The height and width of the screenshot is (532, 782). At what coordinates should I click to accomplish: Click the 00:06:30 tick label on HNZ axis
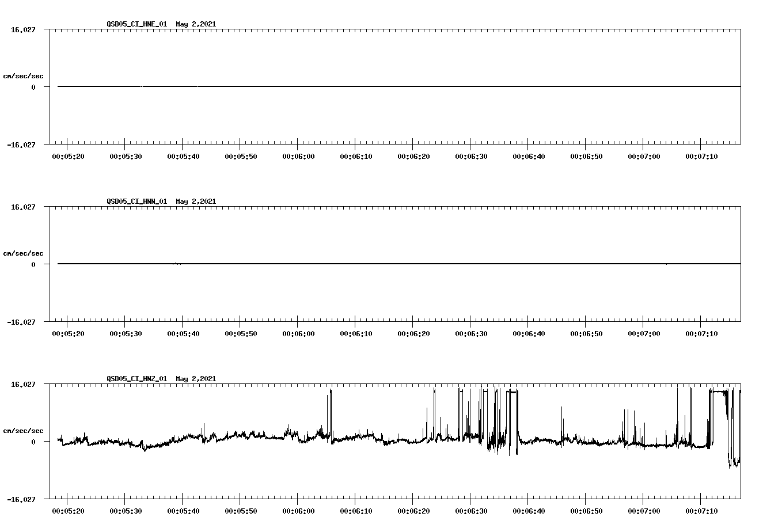point(471,511)
